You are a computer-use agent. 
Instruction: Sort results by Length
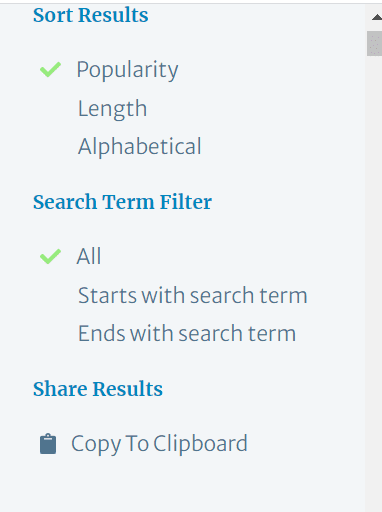(x=112, y=109)
